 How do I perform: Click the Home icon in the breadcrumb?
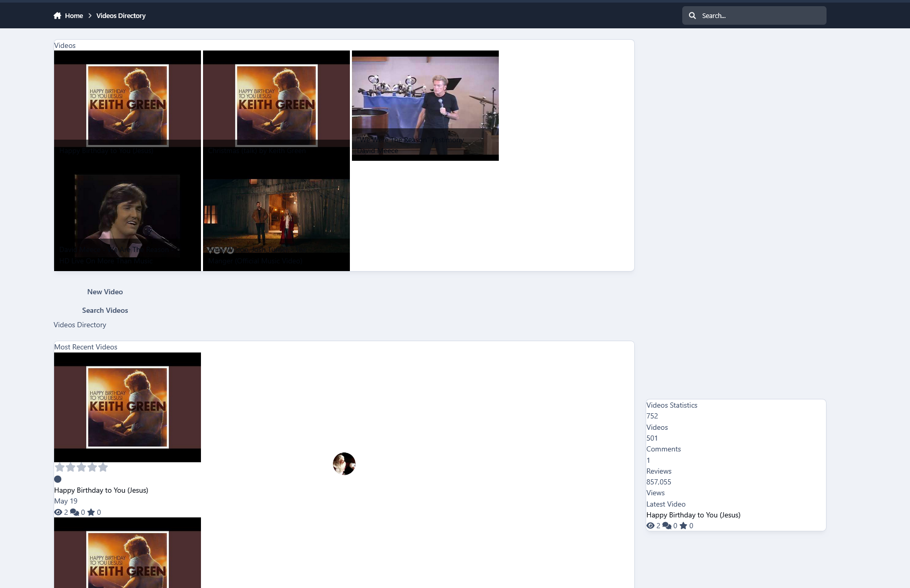(57, 16)
